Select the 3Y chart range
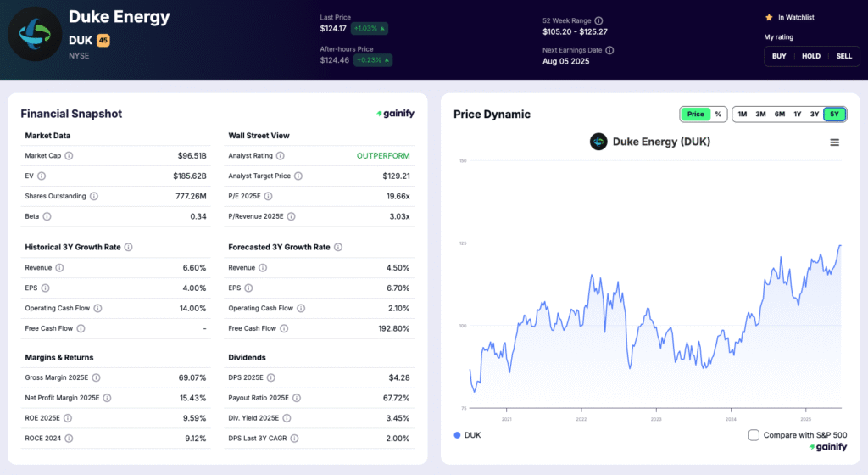This screenshot has height=475, width=868. click(x=815, y=114)
